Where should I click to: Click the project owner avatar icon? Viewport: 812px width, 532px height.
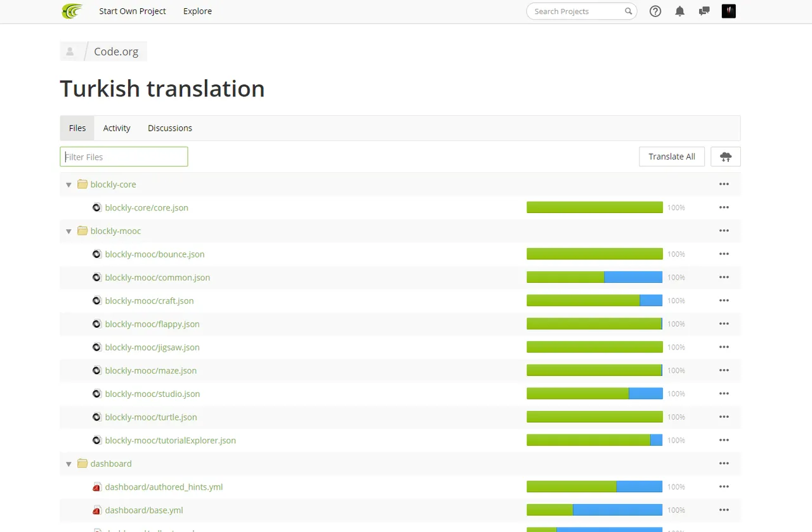[x=70, y=51]
